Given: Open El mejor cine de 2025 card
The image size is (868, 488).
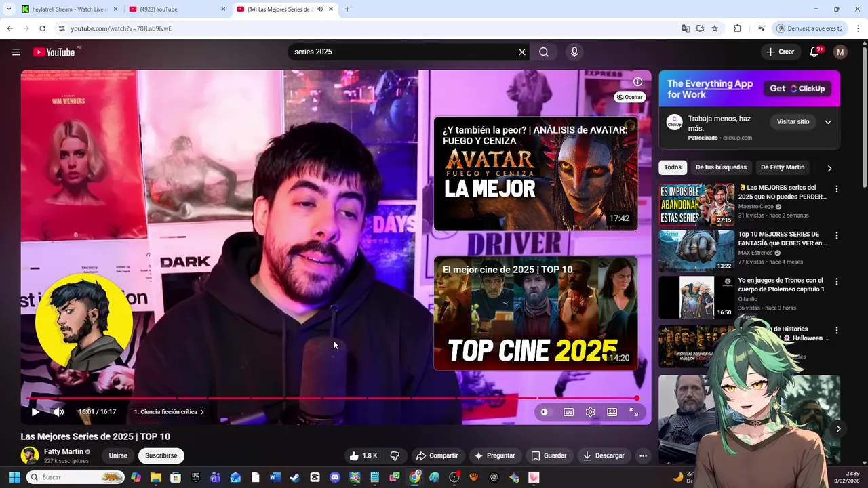Looking at the screenshot, I should point(536,313).
